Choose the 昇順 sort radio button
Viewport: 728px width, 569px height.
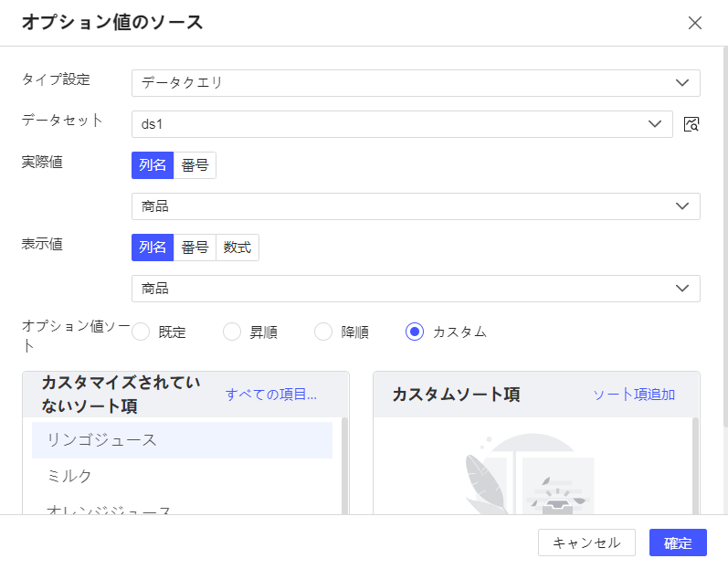232,332
